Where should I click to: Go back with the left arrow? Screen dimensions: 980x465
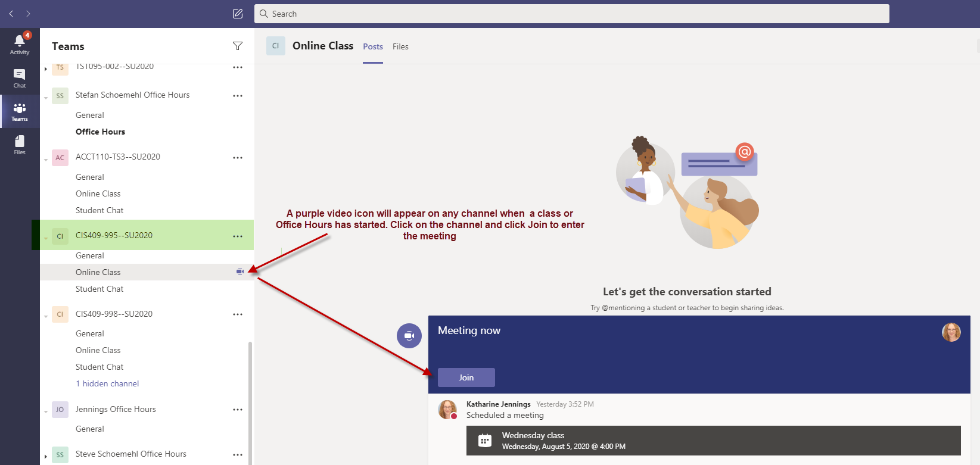pos(11,13)
